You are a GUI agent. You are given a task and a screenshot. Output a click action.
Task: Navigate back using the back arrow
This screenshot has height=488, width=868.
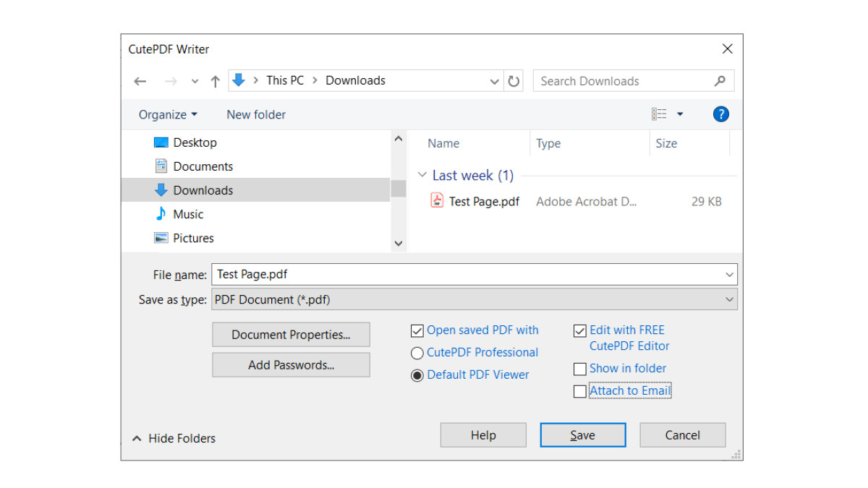140,80
